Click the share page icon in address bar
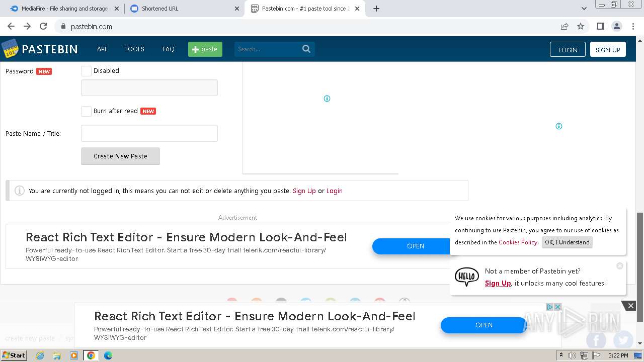The width and height of the screenshot is (644, 362). coord(565,26)
